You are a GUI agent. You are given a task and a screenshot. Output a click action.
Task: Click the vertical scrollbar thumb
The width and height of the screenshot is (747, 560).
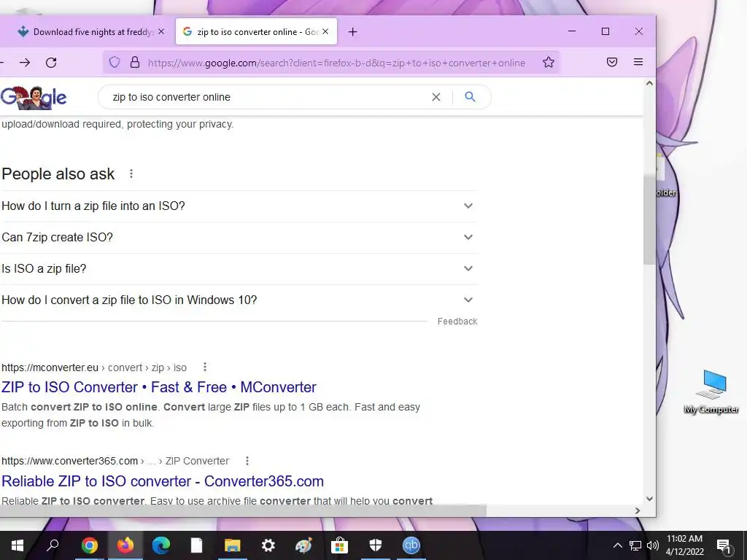[649, 219]
